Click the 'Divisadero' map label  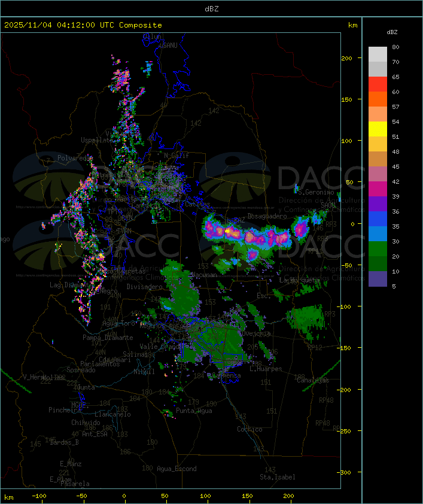(x=144, y=286)
